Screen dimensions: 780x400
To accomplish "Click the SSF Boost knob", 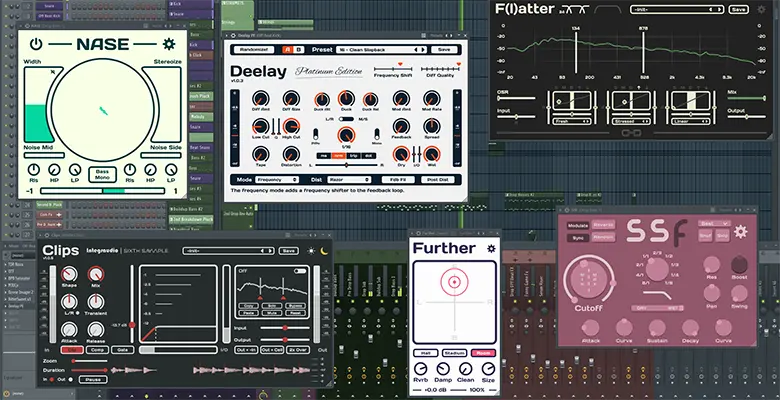I will point(739,264).
